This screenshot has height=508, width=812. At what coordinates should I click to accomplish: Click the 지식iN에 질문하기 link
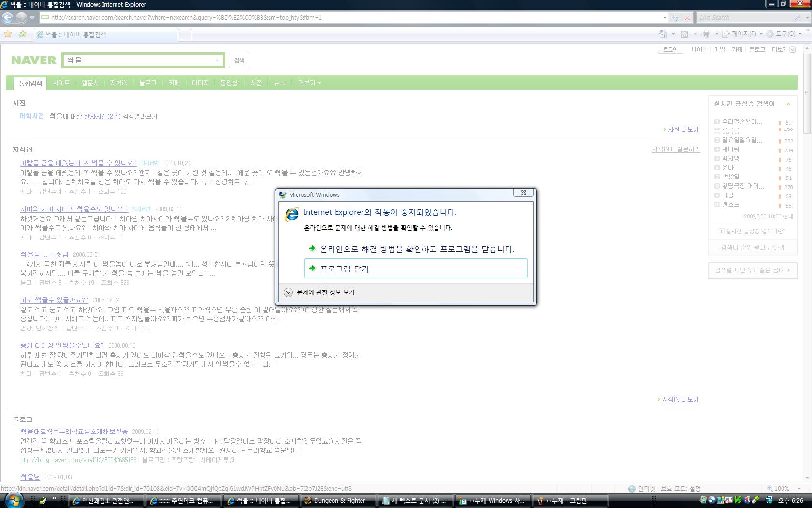pyautogui.click(x=676, y=149)
